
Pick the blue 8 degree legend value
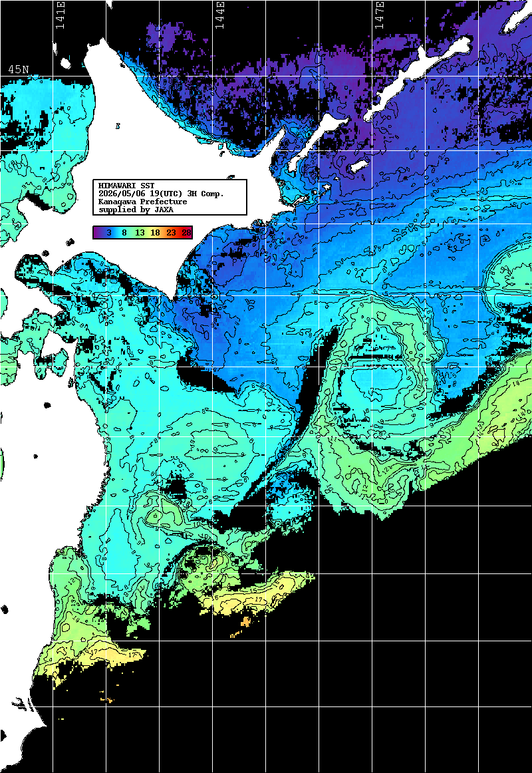124,233
